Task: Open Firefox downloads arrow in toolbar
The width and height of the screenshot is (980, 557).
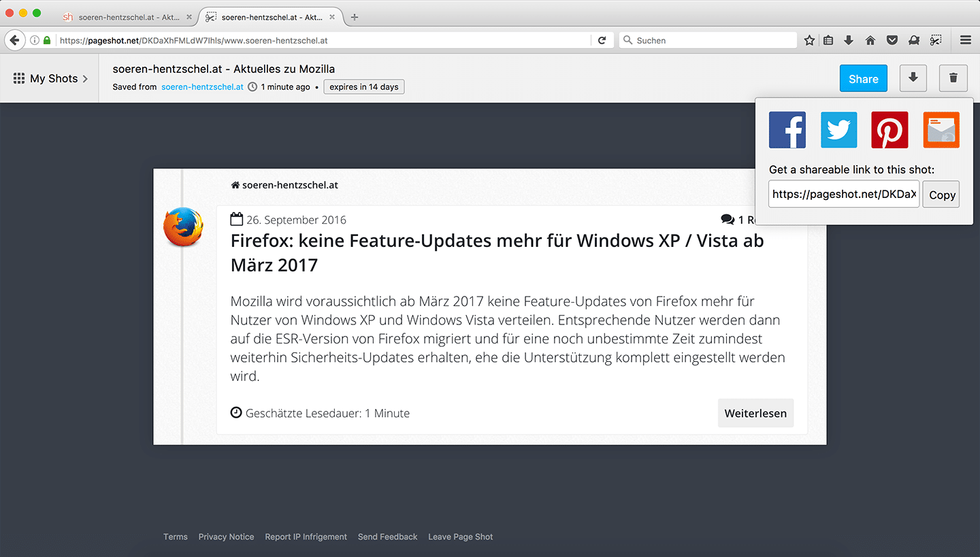Action: click(849, 40)
